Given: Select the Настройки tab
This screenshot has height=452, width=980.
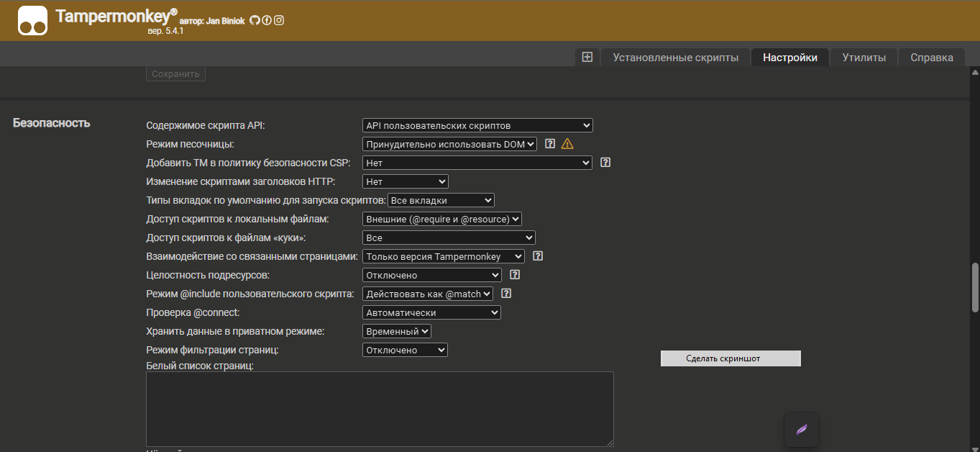Looking at the screenshot, I should [x=790, y=58].
